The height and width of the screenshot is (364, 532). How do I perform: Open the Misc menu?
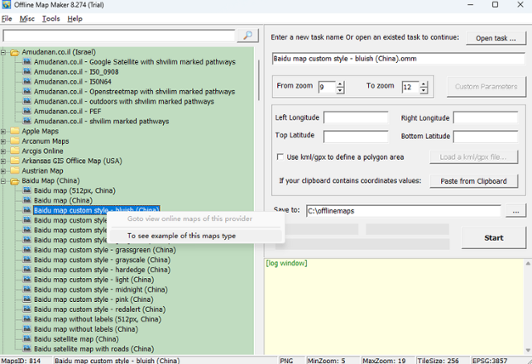tap(27, 19)
